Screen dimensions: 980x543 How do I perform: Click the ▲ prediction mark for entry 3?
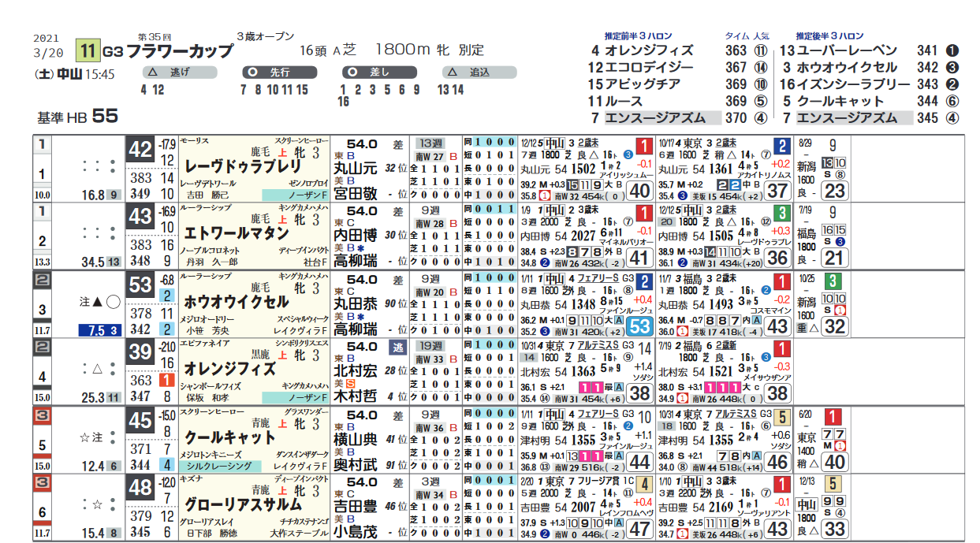97,301
